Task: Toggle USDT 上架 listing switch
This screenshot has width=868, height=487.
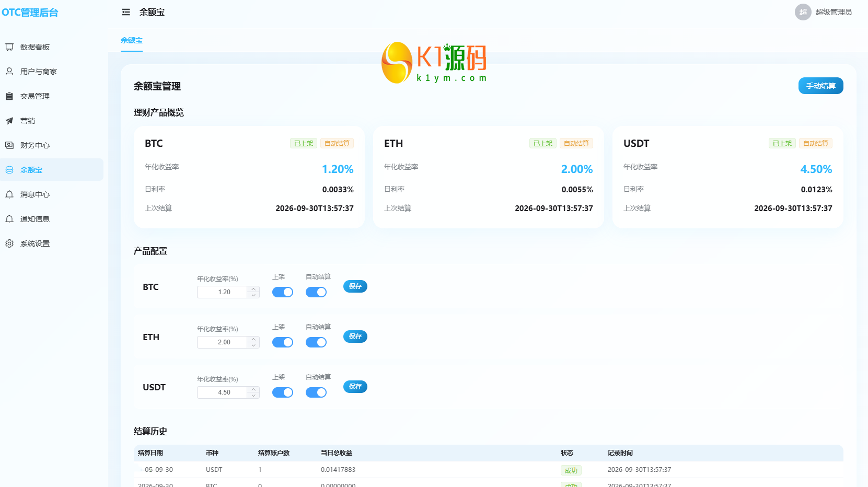Action: tap(283, 392)
